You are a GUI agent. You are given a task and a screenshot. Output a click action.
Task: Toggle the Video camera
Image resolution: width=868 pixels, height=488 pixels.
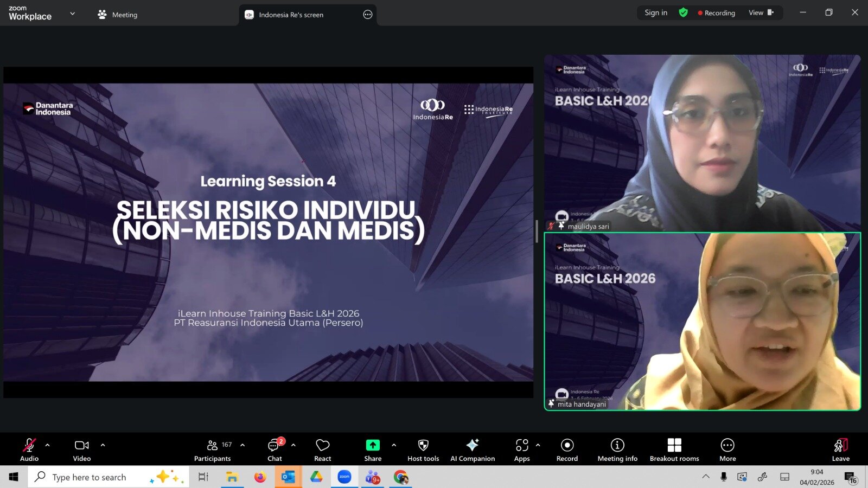[82, 450]
